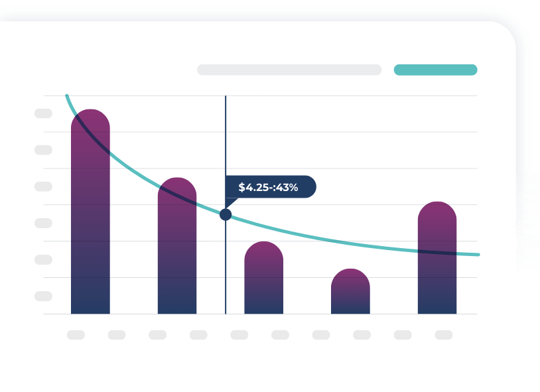Click the top start of the teal curve
The width and height of the screenshot is (540, 392).
pyautogui.click(x=67, y=98)
